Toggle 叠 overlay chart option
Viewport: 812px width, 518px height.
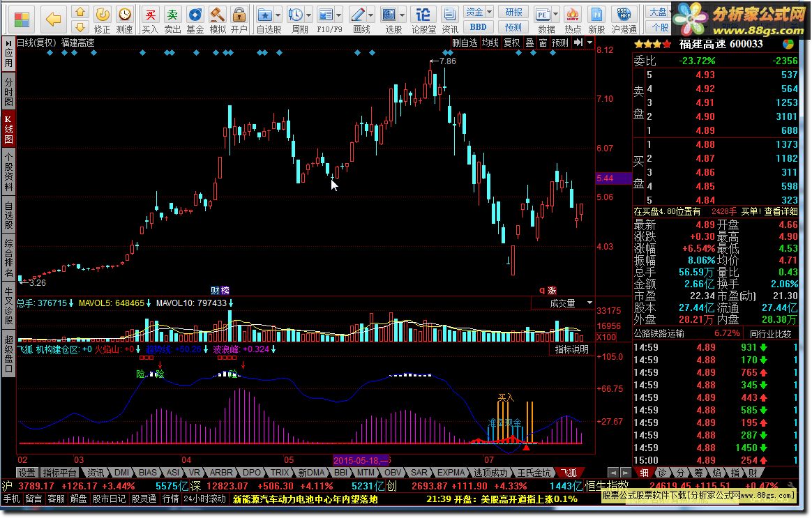click(529, 43)
